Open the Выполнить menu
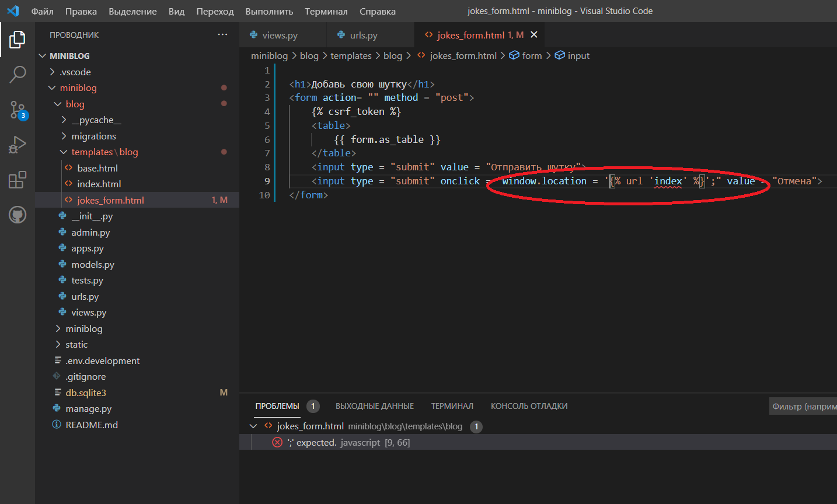The width and height of the screenshot is (837, 504). (269, 11)
